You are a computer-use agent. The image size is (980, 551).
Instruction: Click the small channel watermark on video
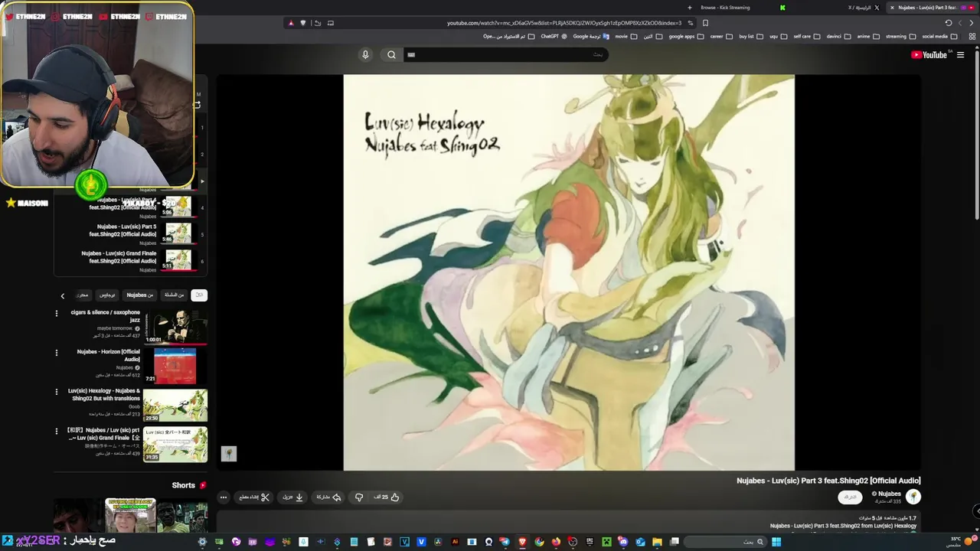coord(229,454)
